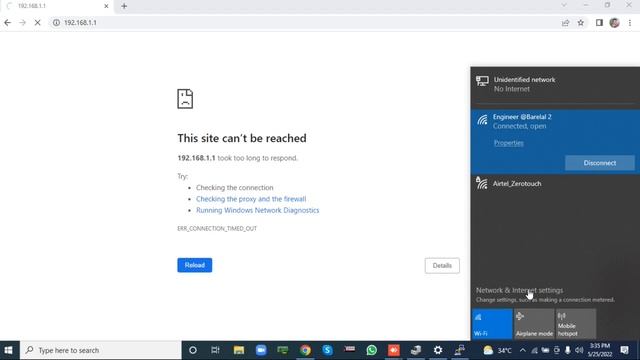The width and height of the screenshot is (640, 360).
Task: Open Cortana from taskbar
Action: pyautogui.click(x=193, y=350)
